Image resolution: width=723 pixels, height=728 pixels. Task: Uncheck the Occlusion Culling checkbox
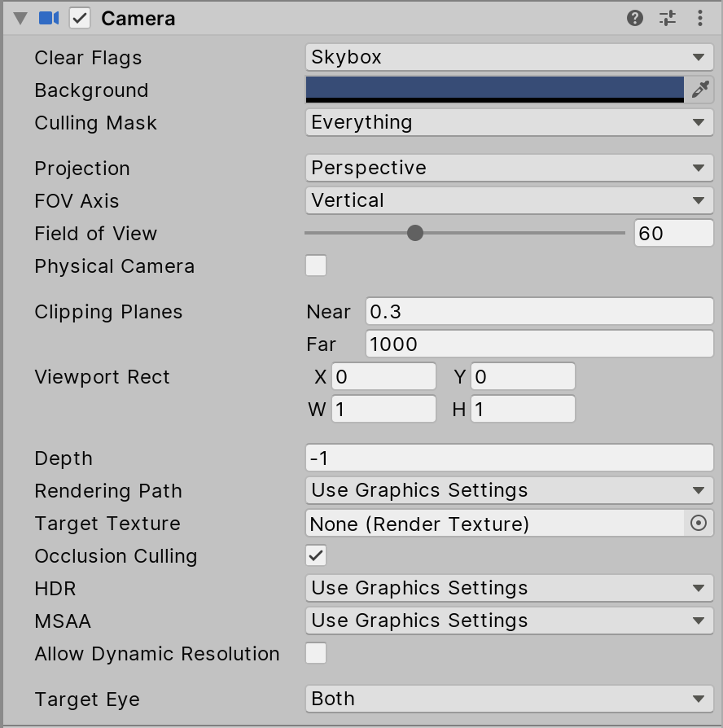[316, 555]
